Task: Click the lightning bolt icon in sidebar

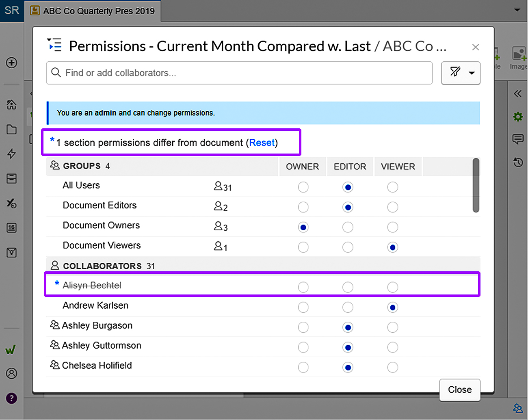Action: coord(11,154)
